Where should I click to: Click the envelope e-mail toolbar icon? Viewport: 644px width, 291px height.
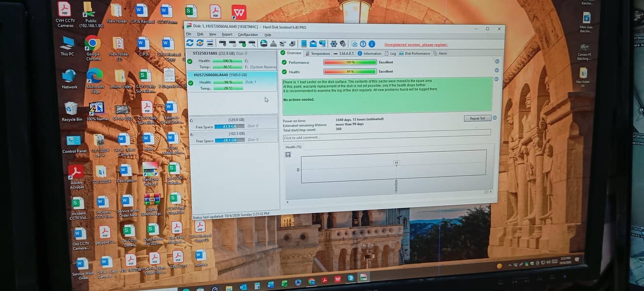(x=313, y=44)
